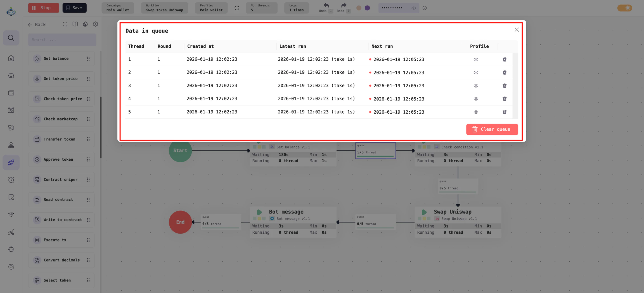Screen dimensions: 644x293
Task: Stop the running workflow
Action: tap(44, 8)
